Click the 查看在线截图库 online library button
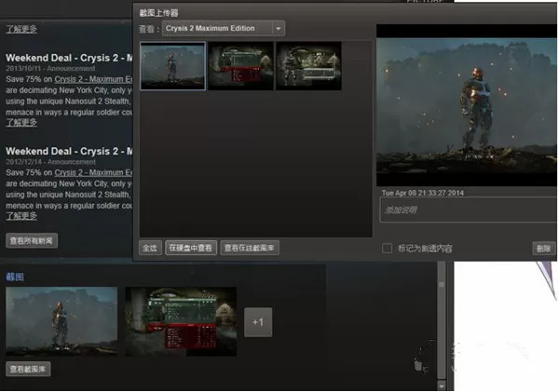 tap(250, 248)
